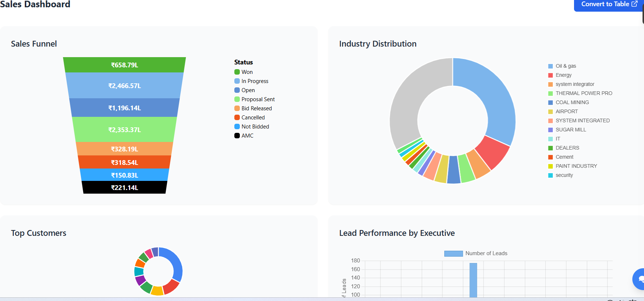The width and height of the screenshot is (644, 301).
Task: Click the ₹1,196.14L funnel segment
Action: point(124,108)
